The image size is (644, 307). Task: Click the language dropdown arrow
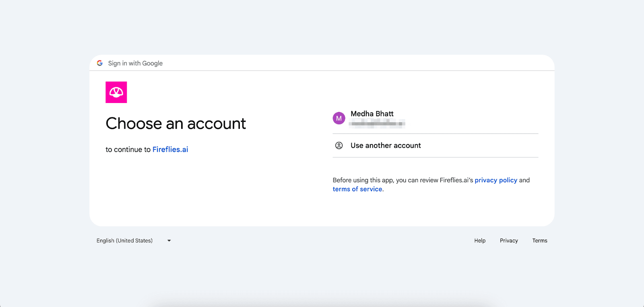(169, 241)
